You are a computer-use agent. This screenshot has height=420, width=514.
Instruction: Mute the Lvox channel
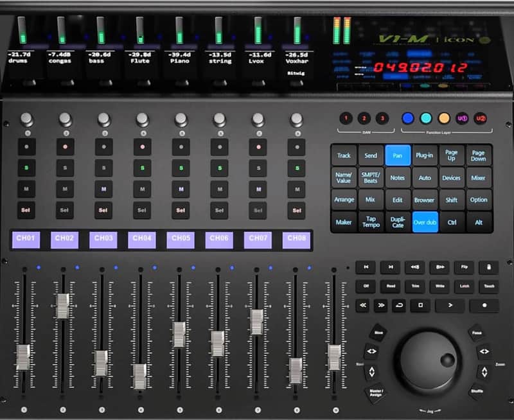(258, 189)
